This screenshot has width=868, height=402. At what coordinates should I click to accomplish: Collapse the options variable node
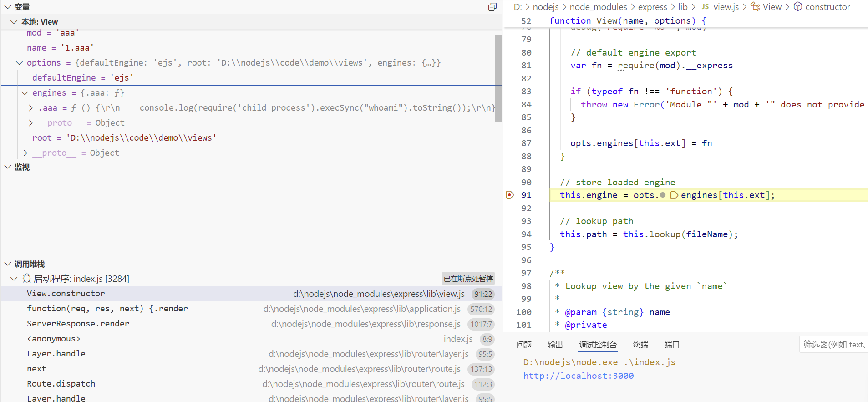[x=20, y=63]
